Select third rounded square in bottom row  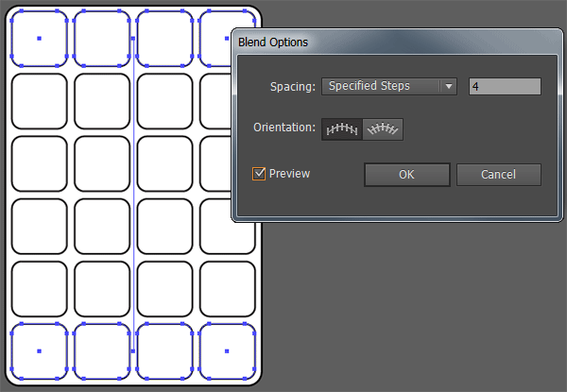[x=164, y=350]
